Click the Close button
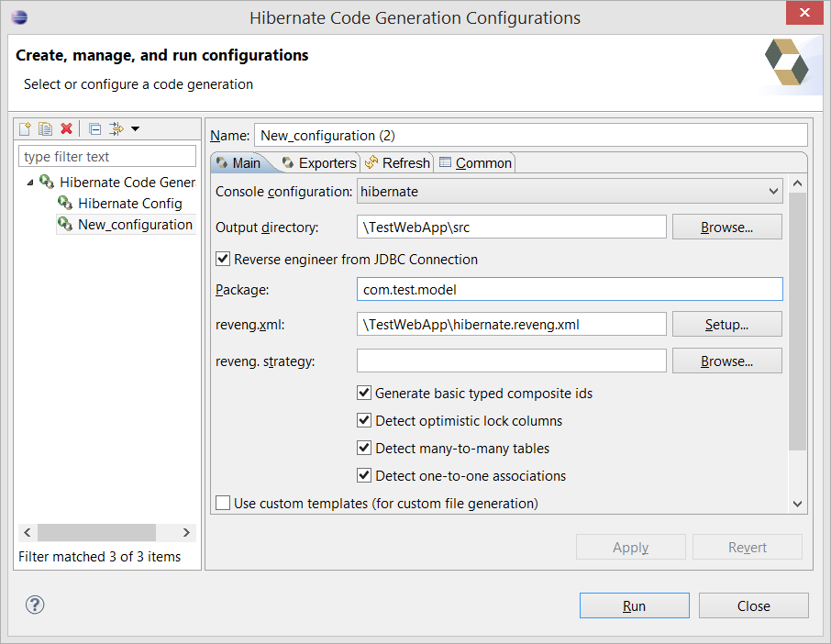 click(x=754, y=605)
